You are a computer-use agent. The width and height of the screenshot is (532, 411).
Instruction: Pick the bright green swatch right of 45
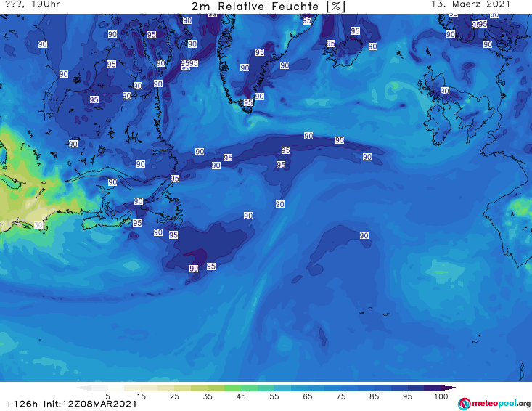249,388
